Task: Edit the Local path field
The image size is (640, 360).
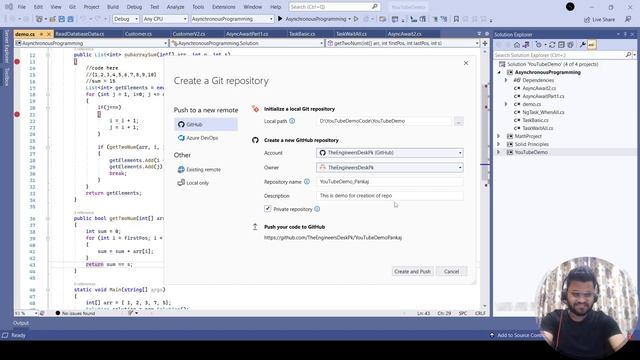Action: tap(384, 121)
